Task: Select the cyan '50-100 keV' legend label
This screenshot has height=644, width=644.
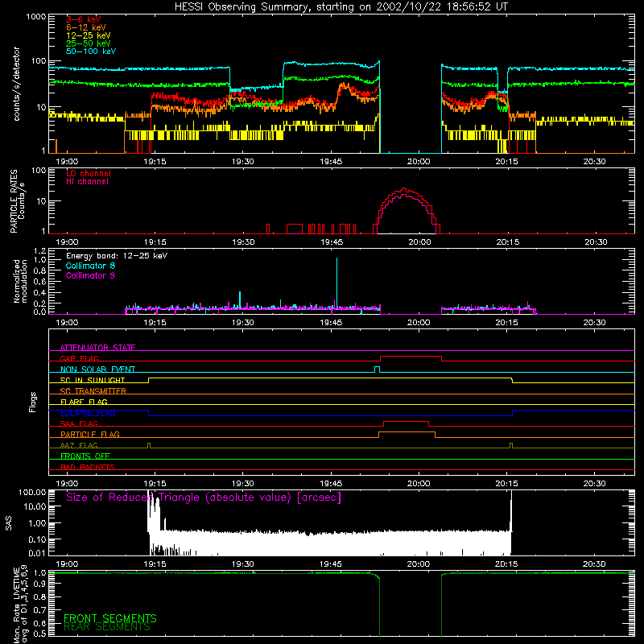Action: 91,51
